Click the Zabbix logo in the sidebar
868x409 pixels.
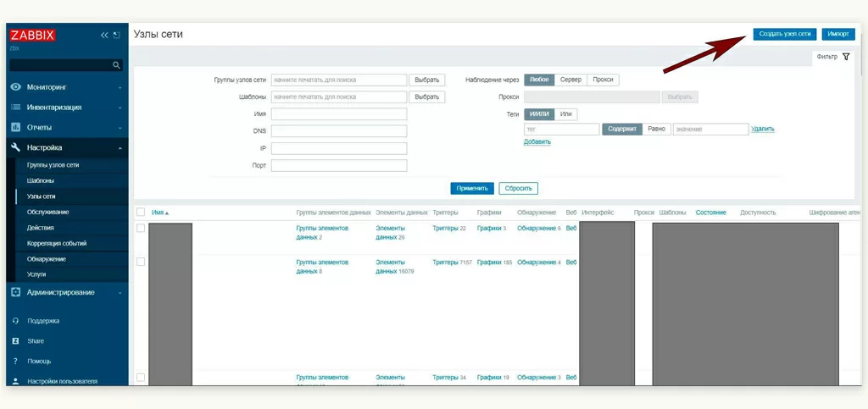[32, 36]
